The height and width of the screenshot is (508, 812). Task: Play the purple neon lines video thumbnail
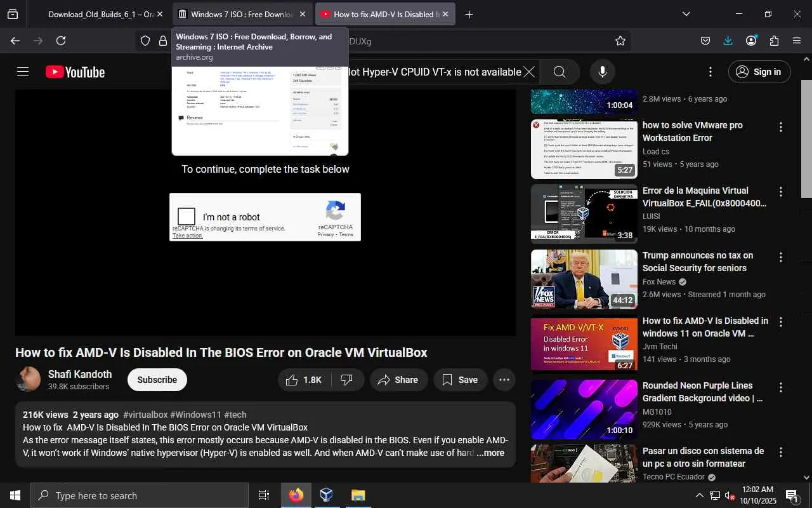(x=584, y=410)
